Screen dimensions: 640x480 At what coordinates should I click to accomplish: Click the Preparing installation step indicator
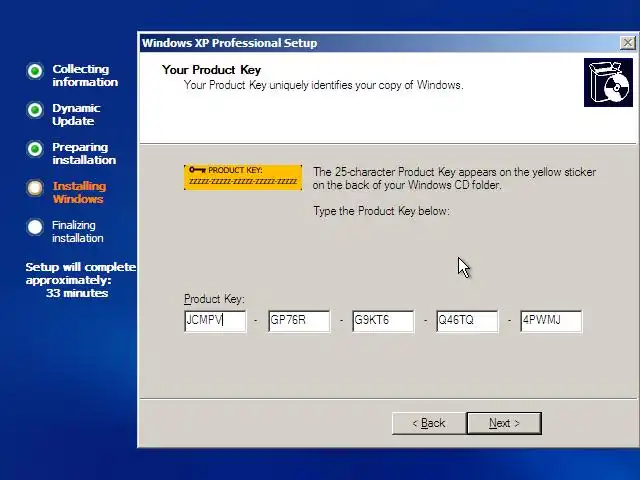tap(35, 149)
